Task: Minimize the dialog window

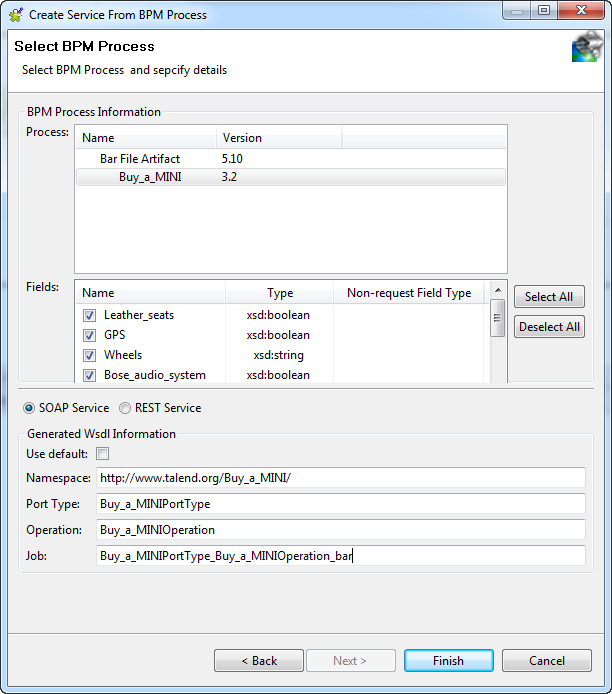Action: point(517,10)
